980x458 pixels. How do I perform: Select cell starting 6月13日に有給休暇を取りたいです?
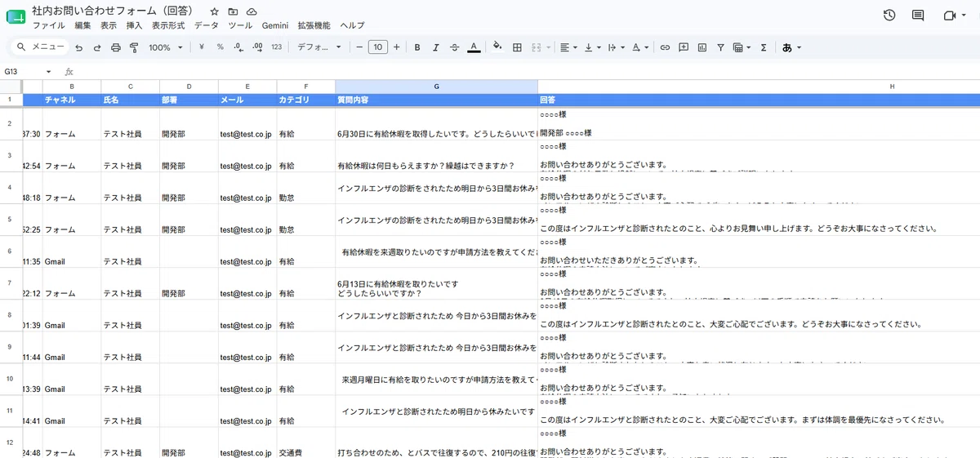tap(436, 283)
